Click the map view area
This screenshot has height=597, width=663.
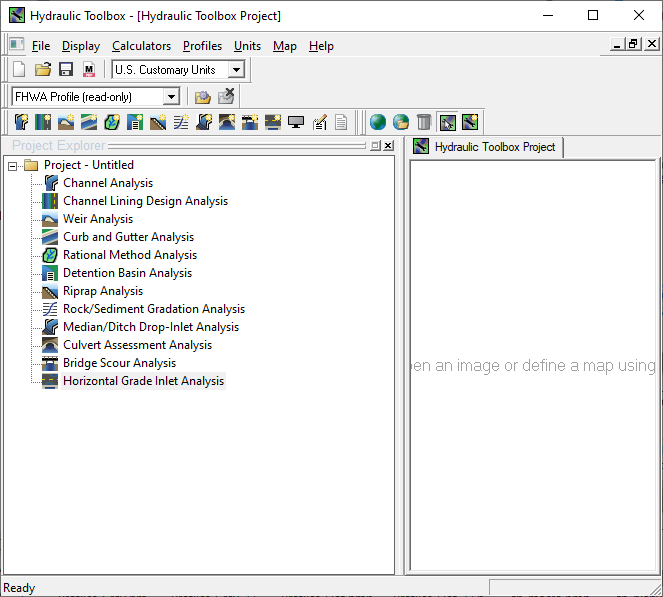click(x=533, y=365)
